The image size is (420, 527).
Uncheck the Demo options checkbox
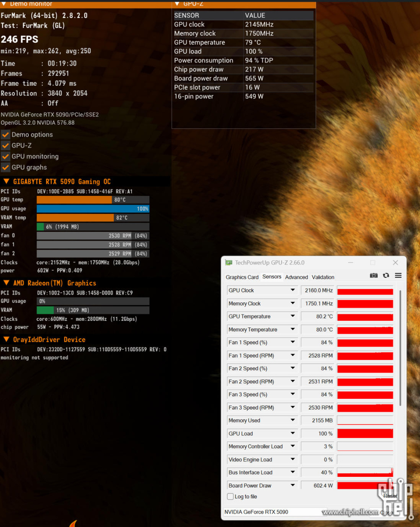click(5, 135)
